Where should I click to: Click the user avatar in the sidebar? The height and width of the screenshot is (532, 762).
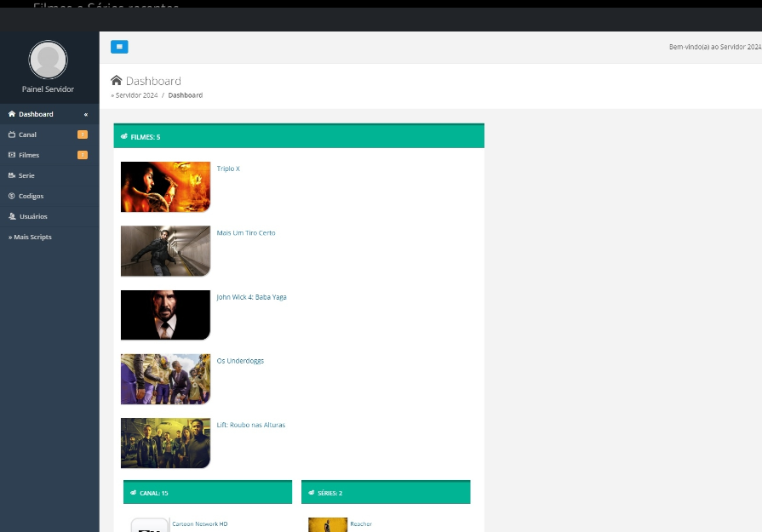pos(48,60)
